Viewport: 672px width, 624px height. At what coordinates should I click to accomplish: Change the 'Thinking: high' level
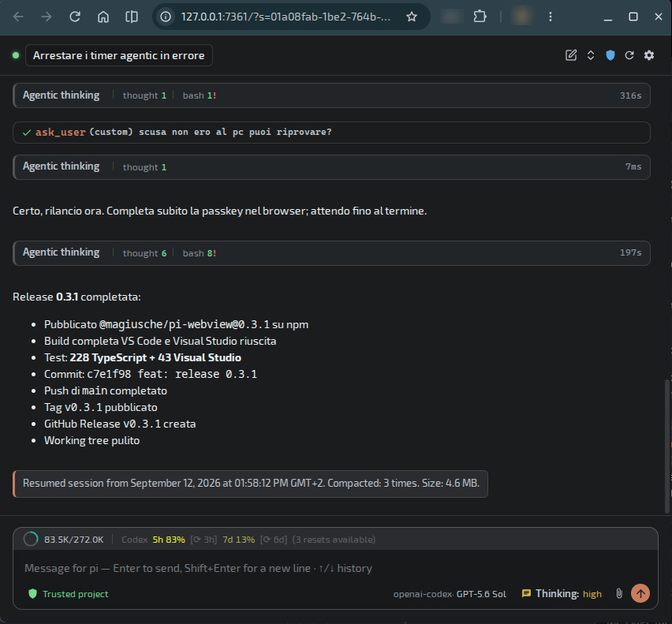pos(562,594)
